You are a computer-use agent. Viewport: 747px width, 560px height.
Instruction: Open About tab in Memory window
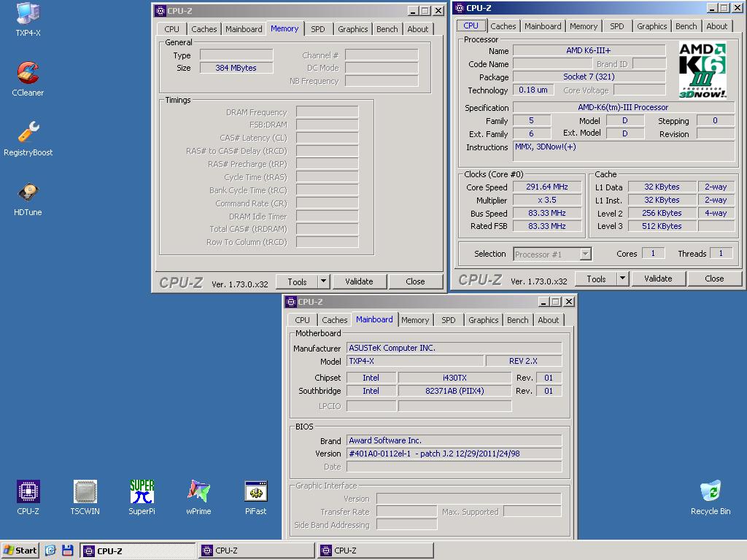pyautogui.click(x=418, y=29)
